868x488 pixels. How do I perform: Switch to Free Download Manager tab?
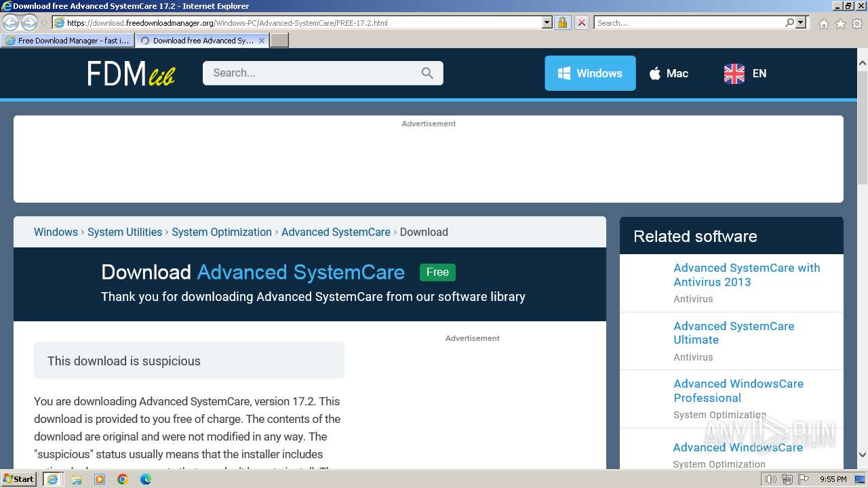(x=68, y=41)
